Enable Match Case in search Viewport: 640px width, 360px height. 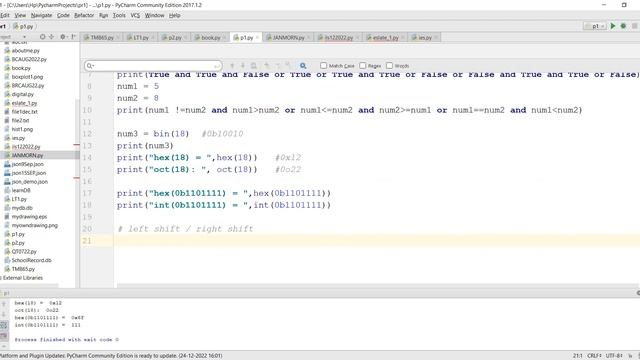coord(324,66)
